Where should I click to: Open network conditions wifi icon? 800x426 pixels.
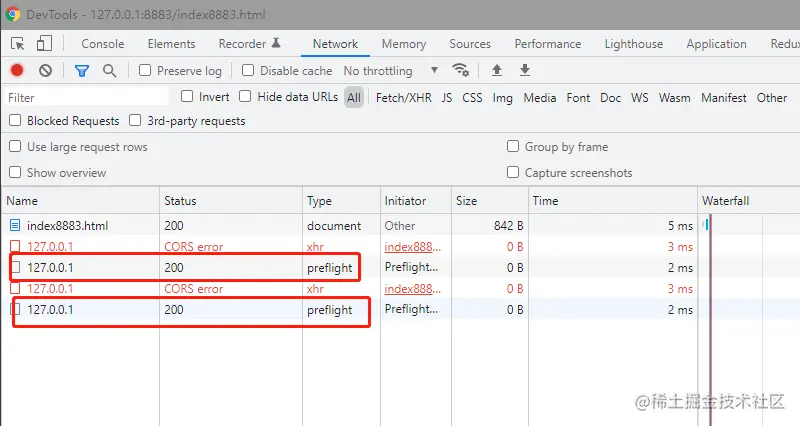click(x=461, y=71)
